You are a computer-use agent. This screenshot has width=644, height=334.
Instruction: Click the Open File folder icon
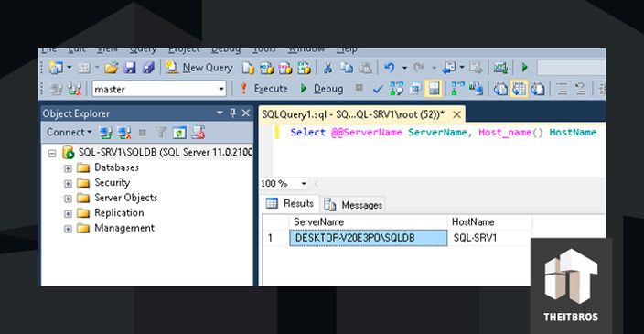click(111, 68)
